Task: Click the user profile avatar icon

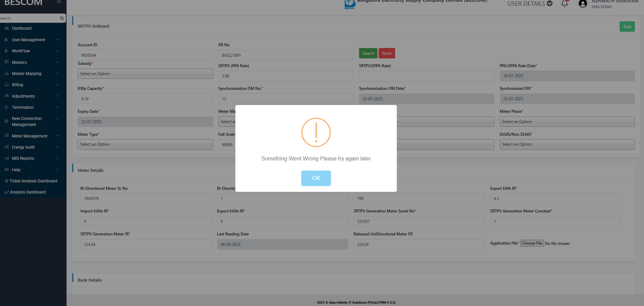Action: click(x=583, y=4)
